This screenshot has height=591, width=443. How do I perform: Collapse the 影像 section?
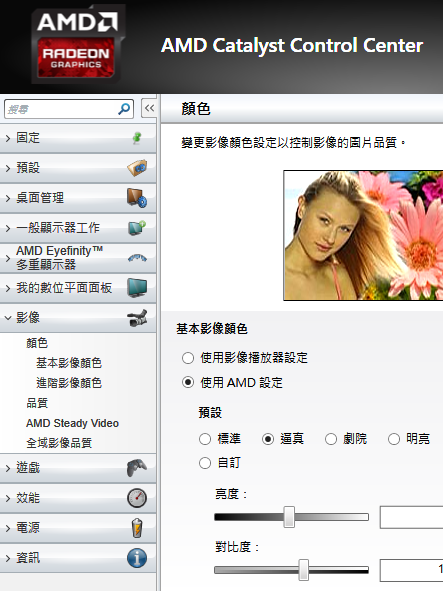[x=78, y=318]
